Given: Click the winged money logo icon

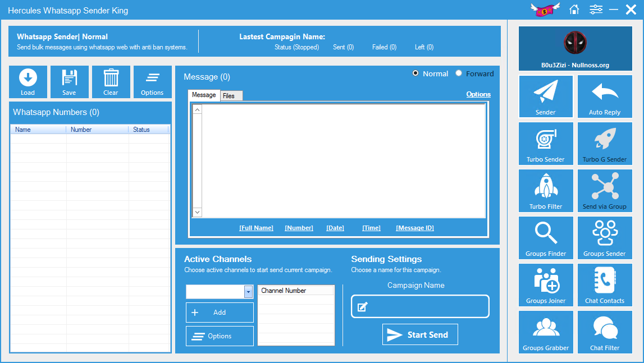Looking at the screenshot, I should 545,10.
